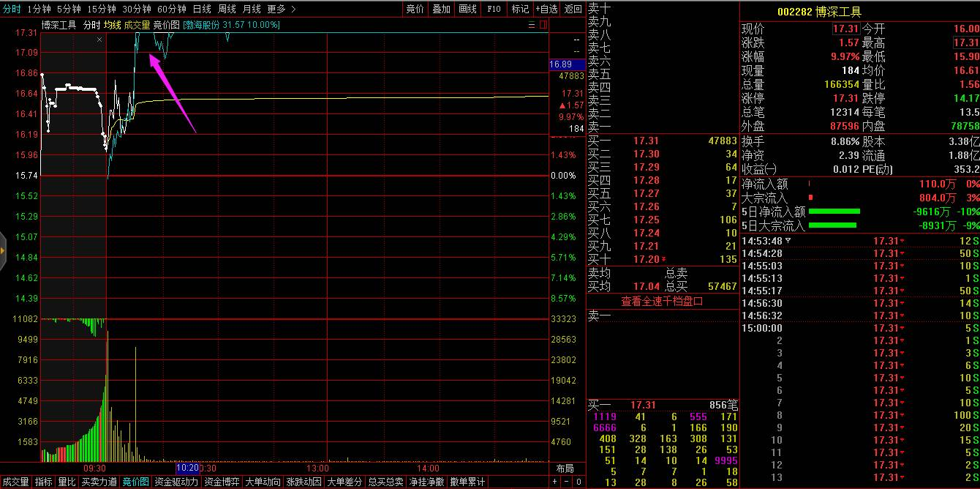Click the 5日净流入额 green bar

tap(834, 212)
